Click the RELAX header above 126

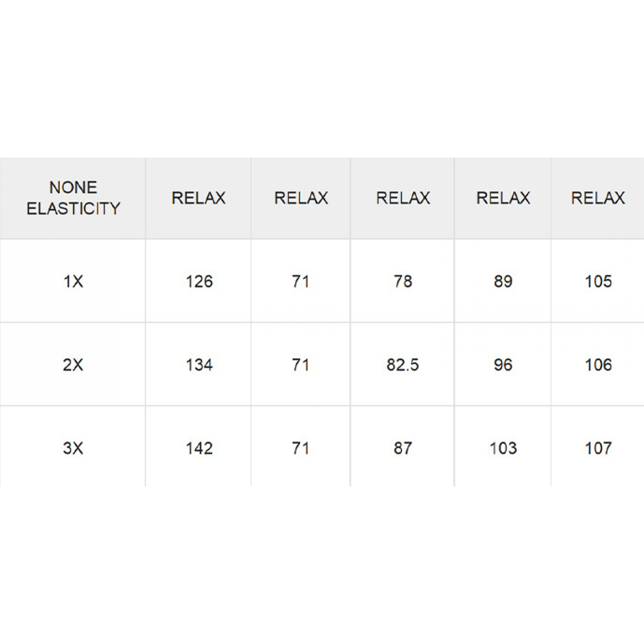click(199, 198)
